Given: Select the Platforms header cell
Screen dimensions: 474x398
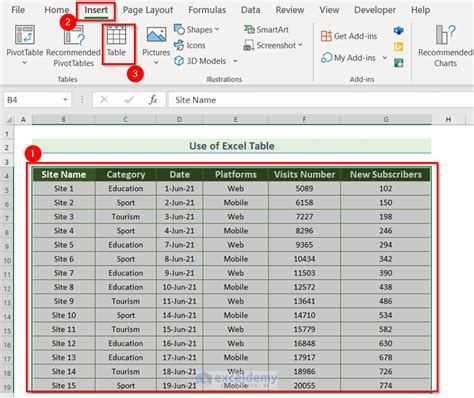Looking at the screenshot, I should click(236, 174).
